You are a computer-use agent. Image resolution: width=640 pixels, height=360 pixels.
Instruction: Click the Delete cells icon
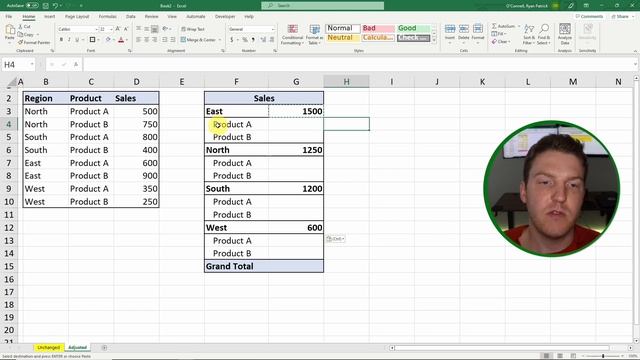[x=464, y=32]
